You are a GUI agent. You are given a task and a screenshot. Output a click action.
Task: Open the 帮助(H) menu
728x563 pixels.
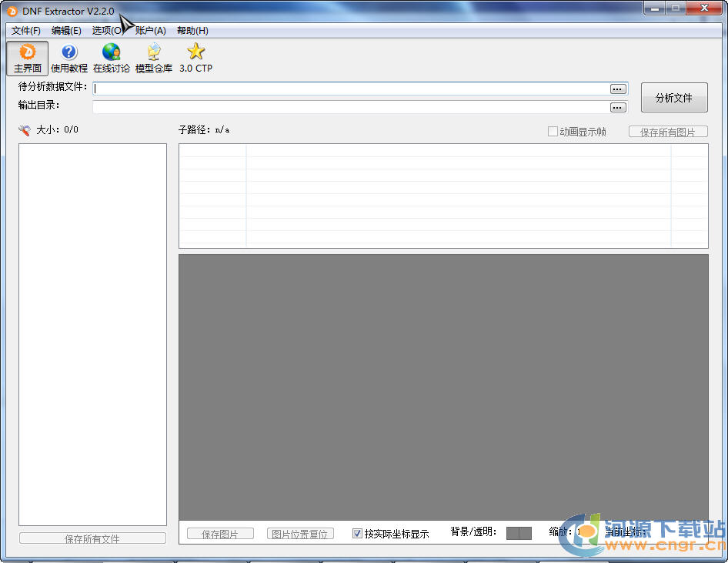click(192, 31)
